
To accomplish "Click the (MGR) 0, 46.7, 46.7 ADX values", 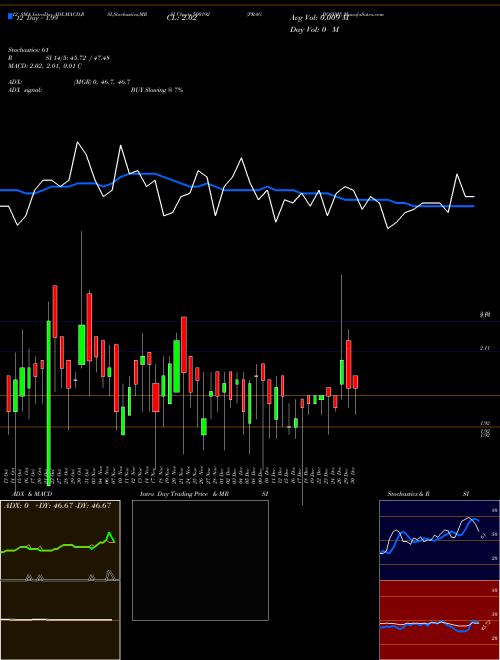I will click(102, 82).
